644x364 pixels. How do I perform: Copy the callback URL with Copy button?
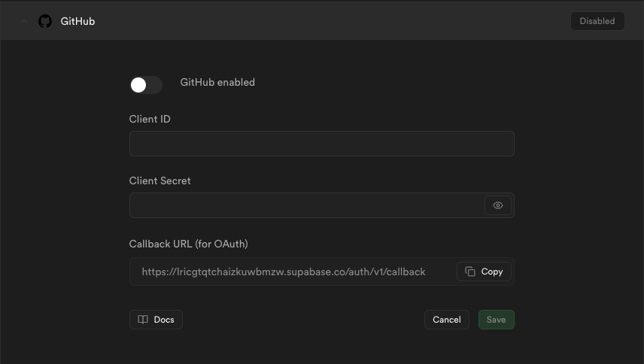pos(484,271)
